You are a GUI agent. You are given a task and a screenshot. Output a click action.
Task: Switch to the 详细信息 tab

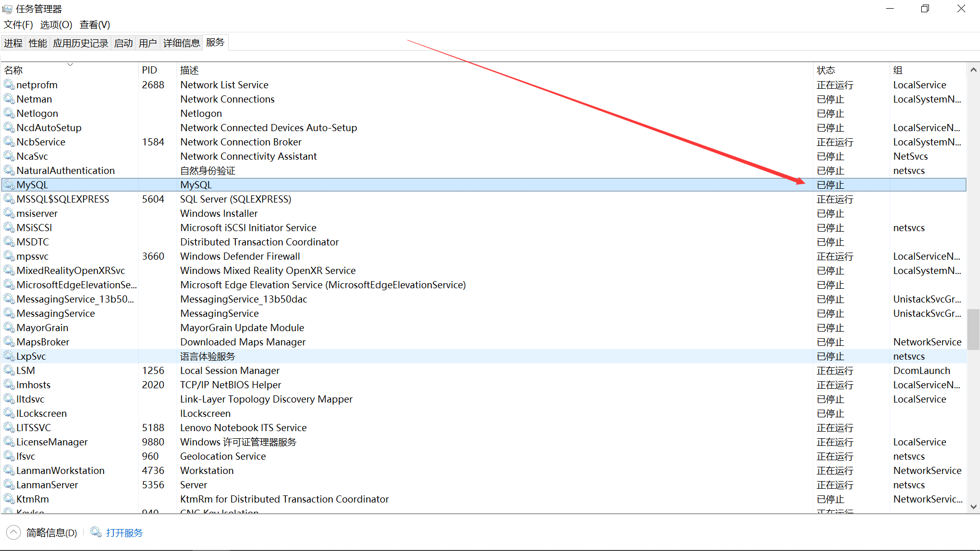coord(181,43)
